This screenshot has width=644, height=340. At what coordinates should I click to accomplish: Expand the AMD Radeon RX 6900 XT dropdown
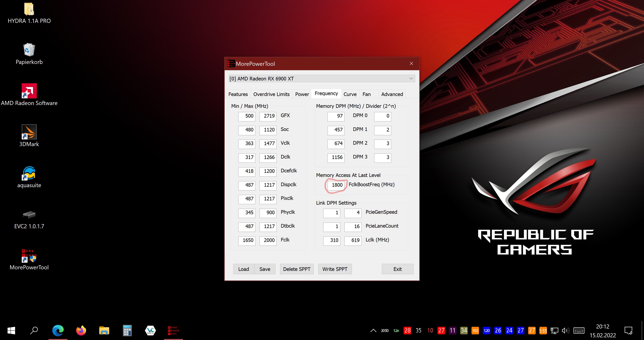(x=322, y=79)
